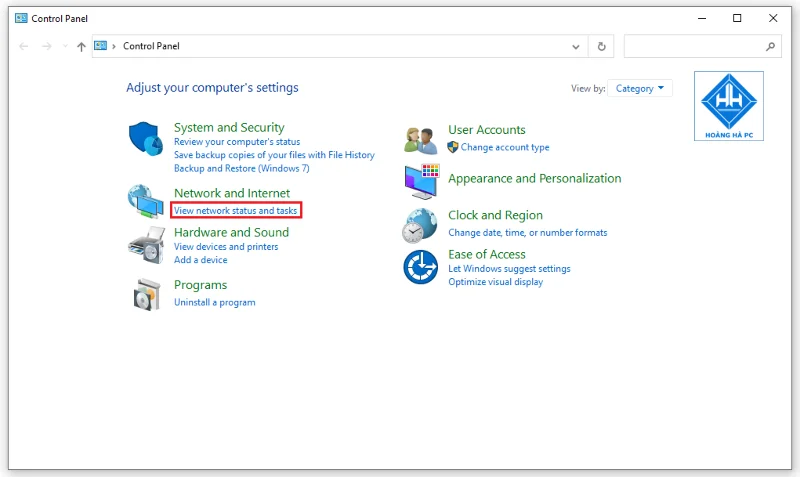
Task: Open Clock and Region heading
Action: [x=495, y=215]
